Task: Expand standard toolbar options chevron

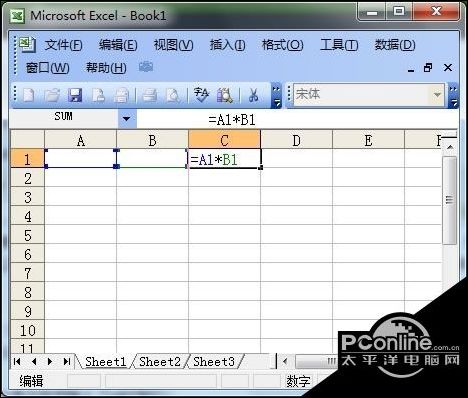Action: pos(276,96)
